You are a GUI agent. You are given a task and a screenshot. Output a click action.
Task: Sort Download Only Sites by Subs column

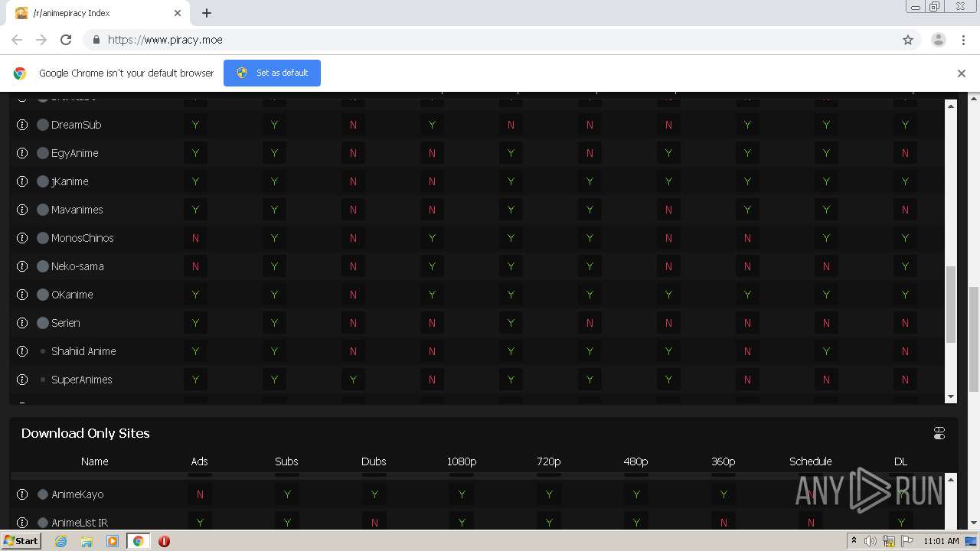pyautogui.click(x=286, y=461)
